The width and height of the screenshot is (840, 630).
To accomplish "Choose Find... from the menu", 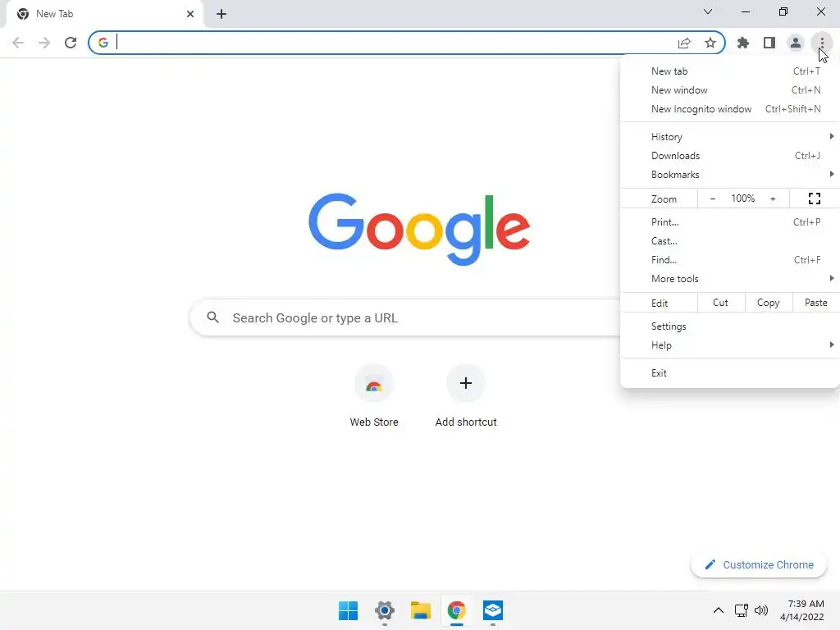I will [x=729, y=259].
